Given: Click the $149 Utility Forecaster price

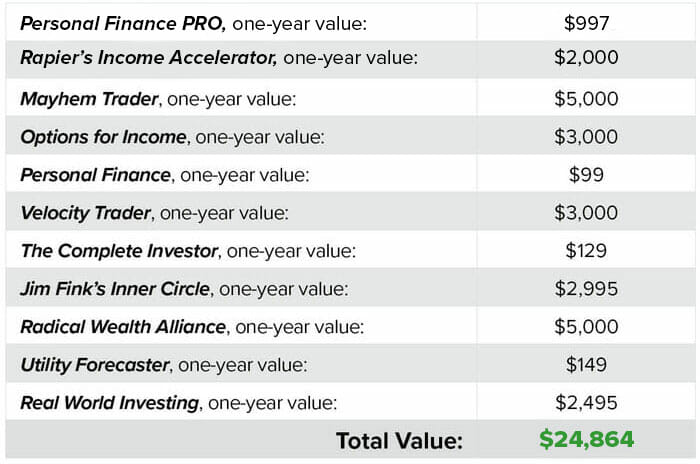Looking at the screenshot, I should click(586, 365).
